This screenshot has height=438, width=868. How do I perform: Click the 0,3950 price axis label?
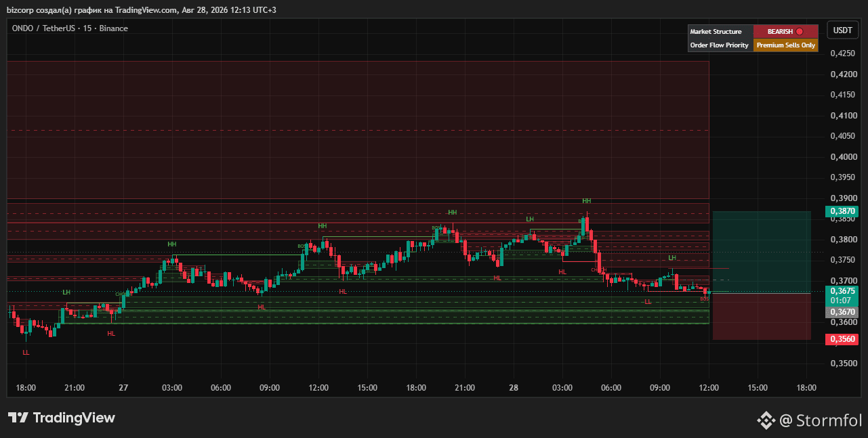click(844, 177)
